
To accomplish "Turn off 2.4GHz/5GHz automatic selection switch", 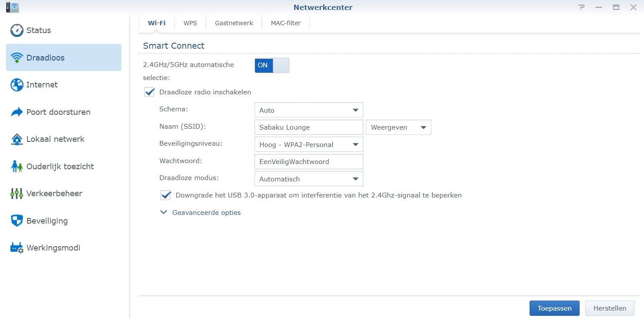I will (x=272, y=65).
